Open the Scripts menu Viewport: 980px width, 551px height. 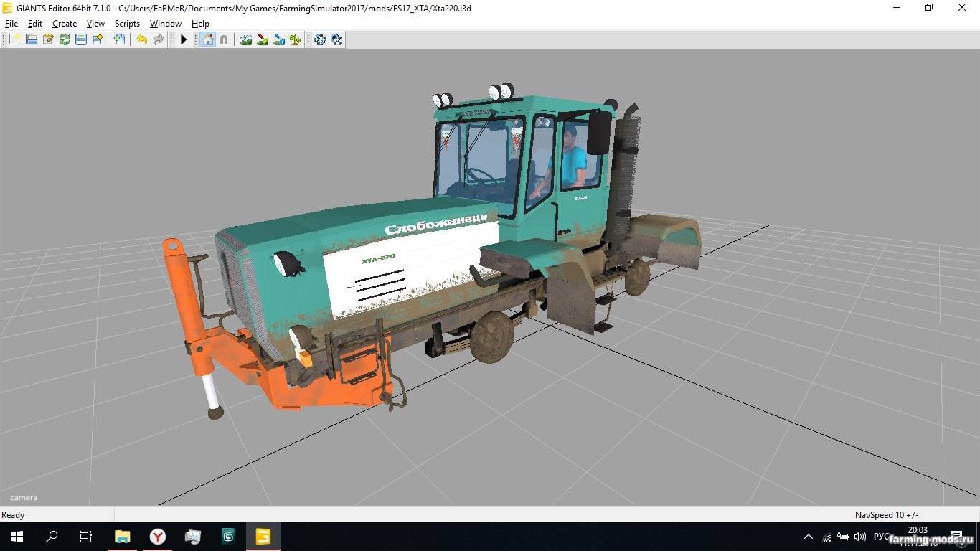click(127, 24)
